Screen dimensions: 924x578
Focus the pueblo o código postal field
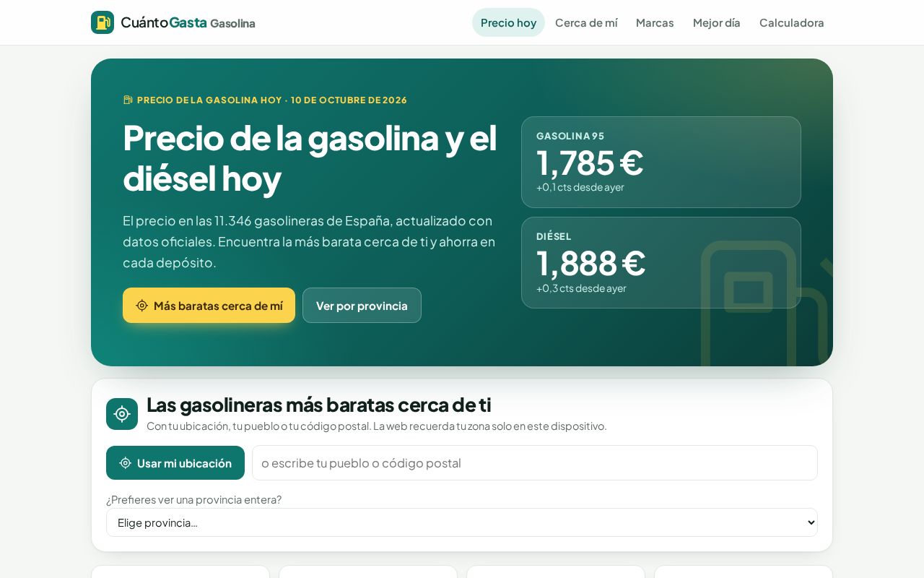pos(535,463)
